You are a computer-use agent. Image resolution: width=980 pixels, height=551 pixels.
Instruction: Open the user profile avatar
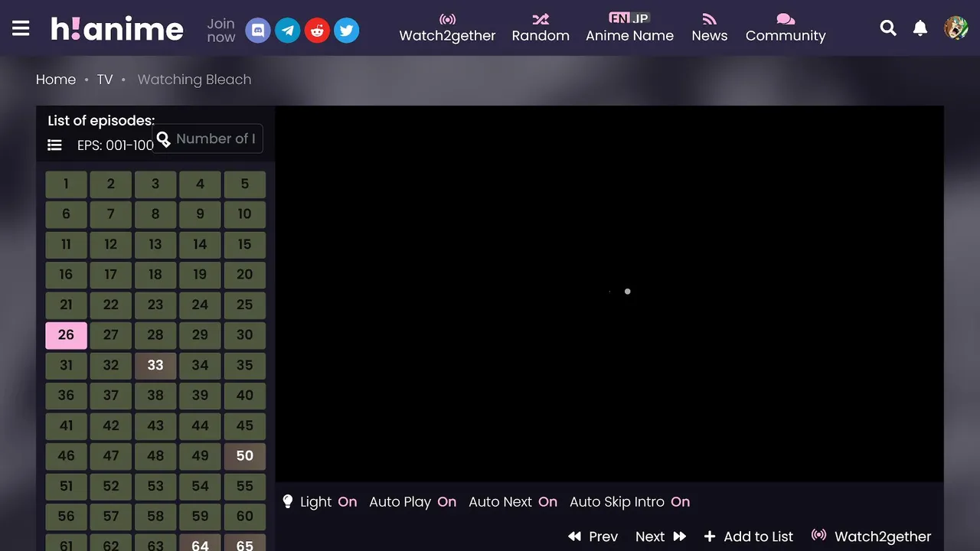click(955, 28)
